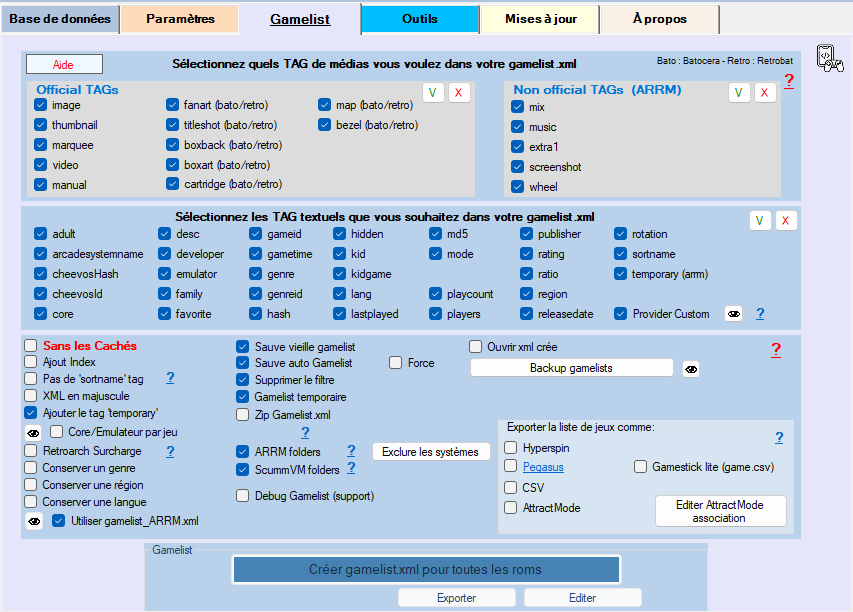Click the eye icon next to Backup gamelists
Screen dimensions: 853x612
pos(690,368)
